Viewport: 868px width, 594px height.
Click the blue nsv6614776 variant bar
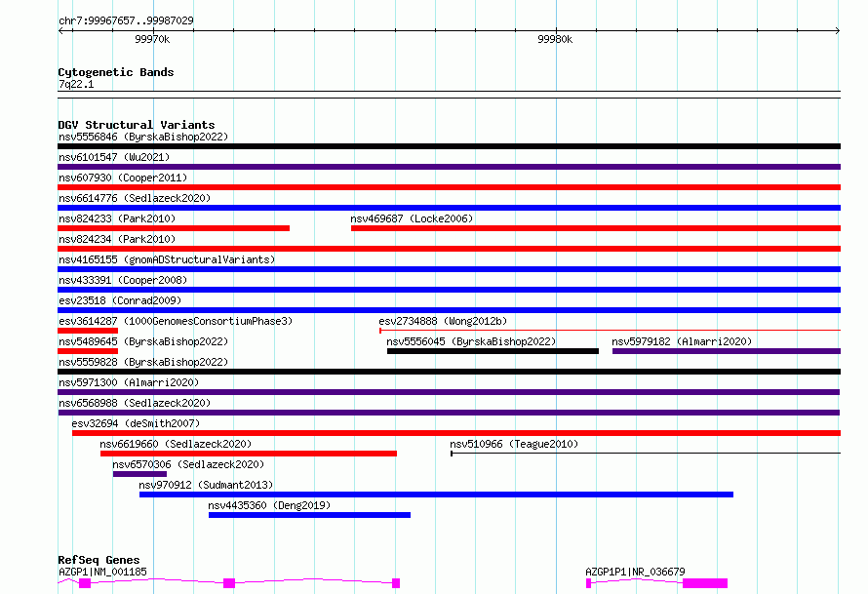point(449,208)
